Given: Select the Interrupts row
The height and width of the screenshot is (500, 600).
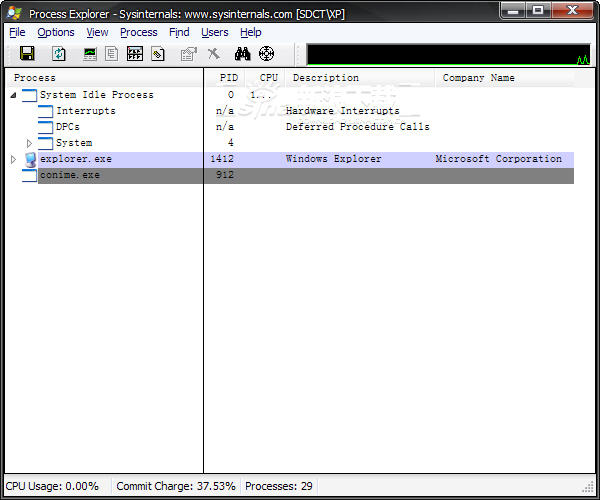Looking at the screenshot, I should 291,111.
